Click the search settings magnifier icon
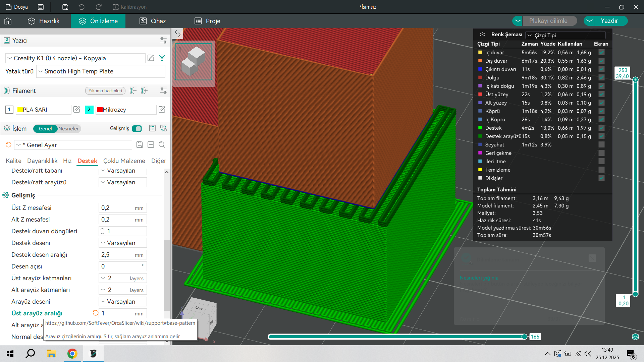This screenshot has width=644, height=362. (x=162, y=145)
